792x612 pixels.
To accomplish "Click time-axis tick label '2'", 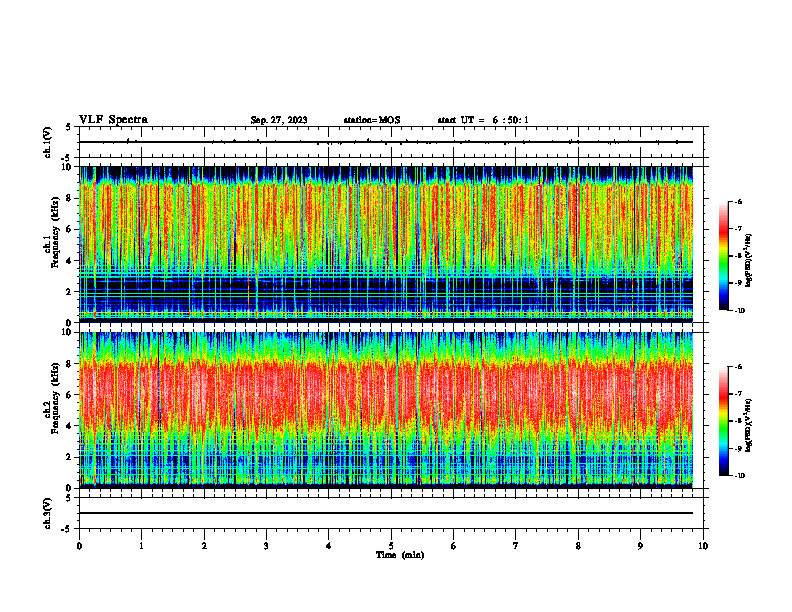I will (204, 546).
